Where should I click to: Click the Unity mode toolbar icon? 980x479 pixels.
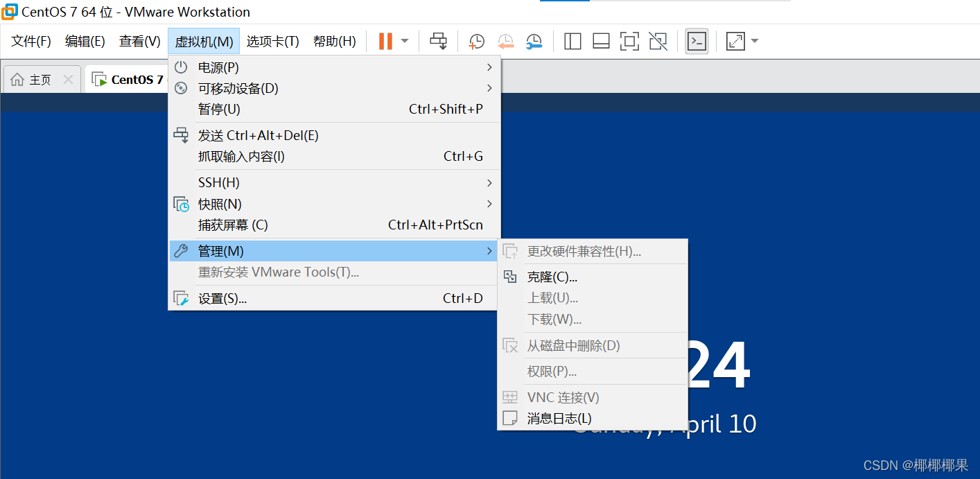658,42
